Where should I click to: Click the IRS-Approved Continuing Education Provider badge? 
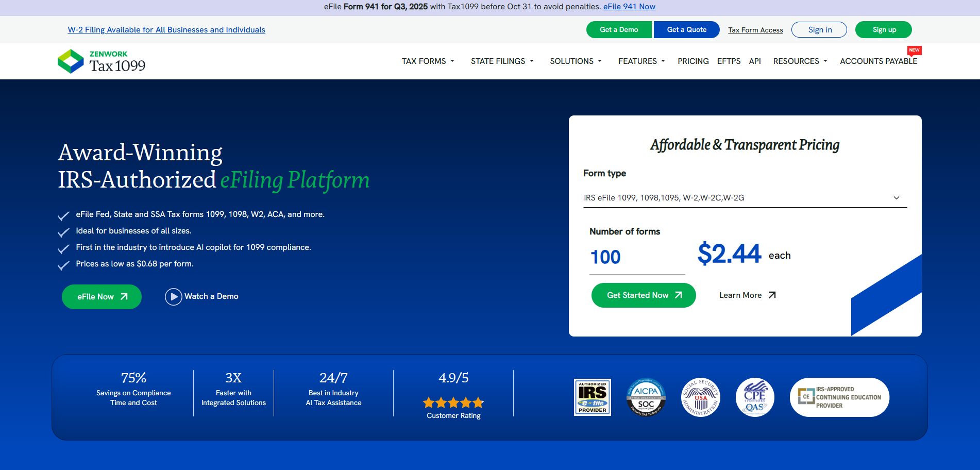pyautogui.click(x=839, y=397)
